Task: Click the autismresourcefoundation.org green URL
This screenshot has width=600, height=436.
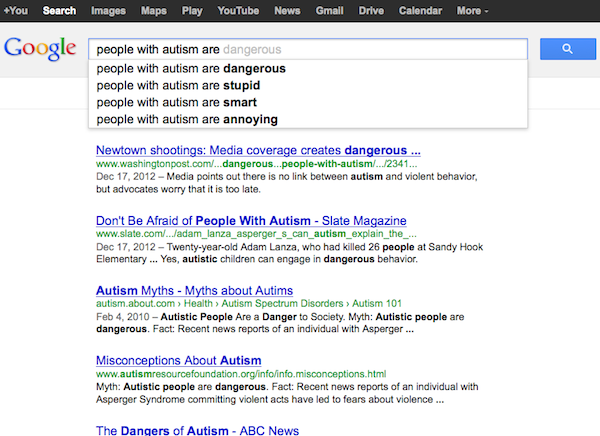Action: 241,374
